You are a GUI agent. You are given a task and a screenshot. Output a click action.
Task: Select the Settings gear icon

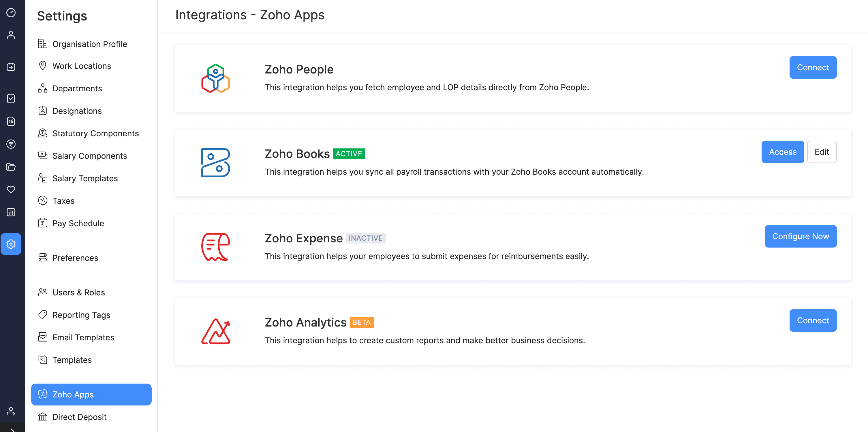tap(11, 244)
